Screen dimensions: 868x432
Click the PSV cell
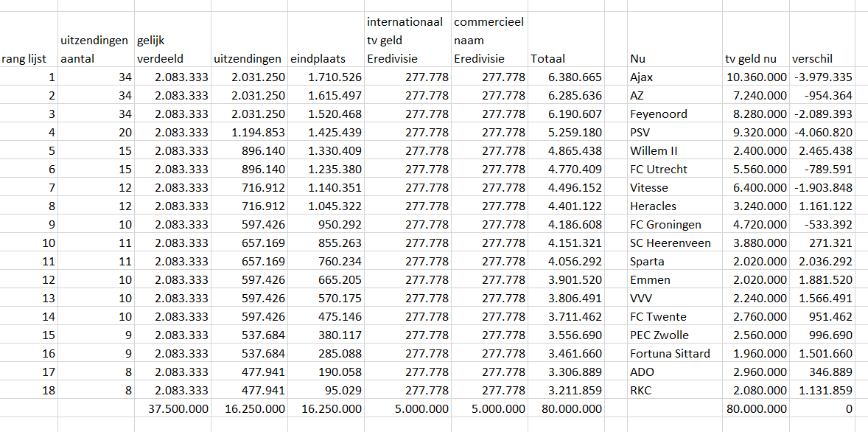coord(674,133)
